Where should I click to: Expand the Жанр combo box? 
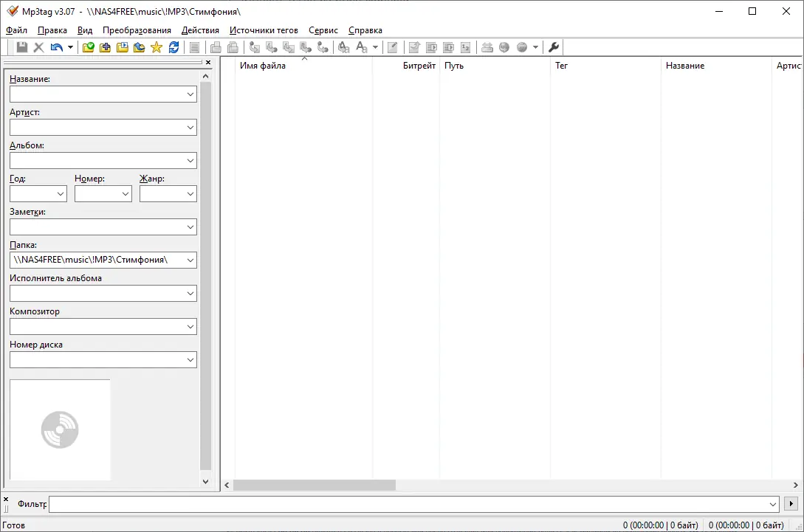pos(190,194)
